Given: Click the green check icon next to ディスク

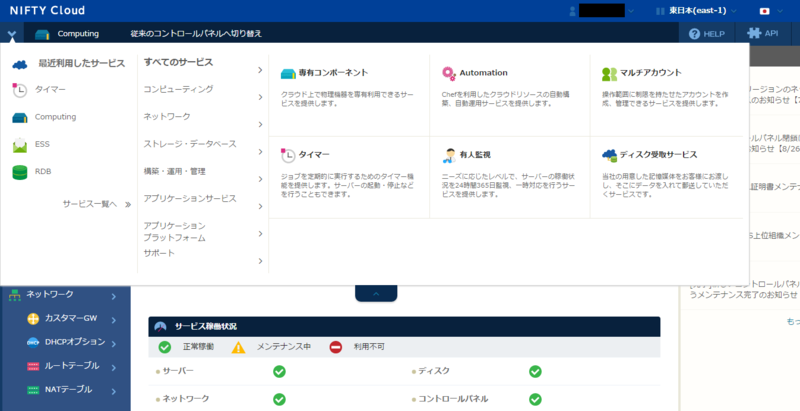Looking at the screenshot, I should point(535,371).
